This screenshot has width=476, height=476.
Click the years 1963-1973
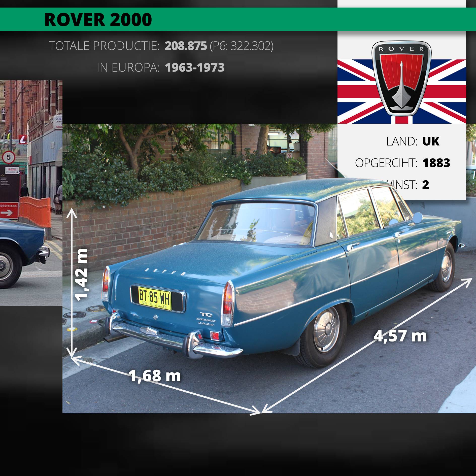pyautogui.click(x=195, y=67)
